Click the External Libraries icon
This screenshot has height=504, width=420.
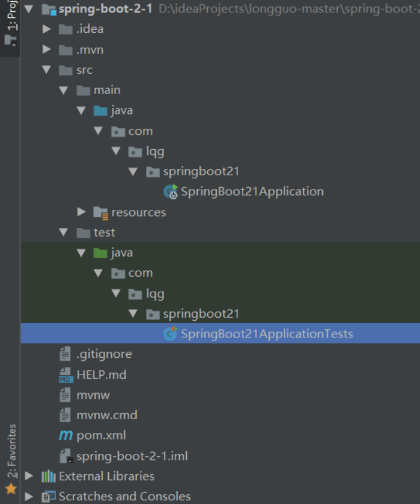click(x=49, y=476)
